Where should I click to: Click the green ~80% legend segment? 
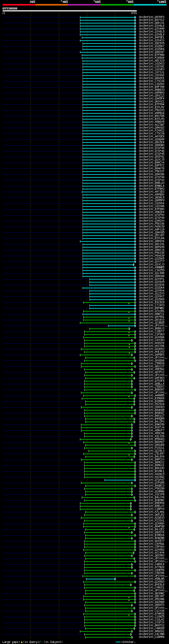click(x=117, y=5)
